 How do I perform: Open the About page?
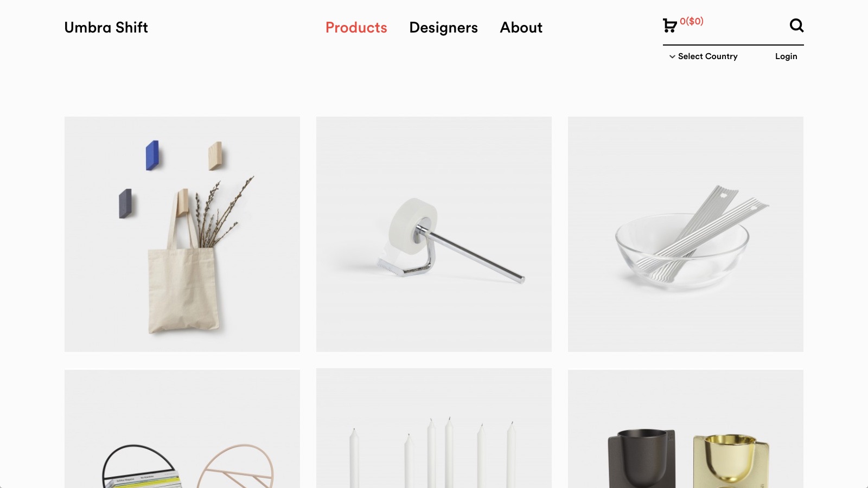[521, 28]
